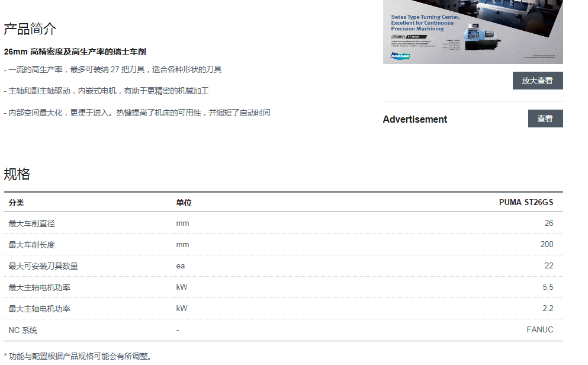Click the dash unit in NC 系统 row
Screen dimensions: 588x365
point(178,330)
